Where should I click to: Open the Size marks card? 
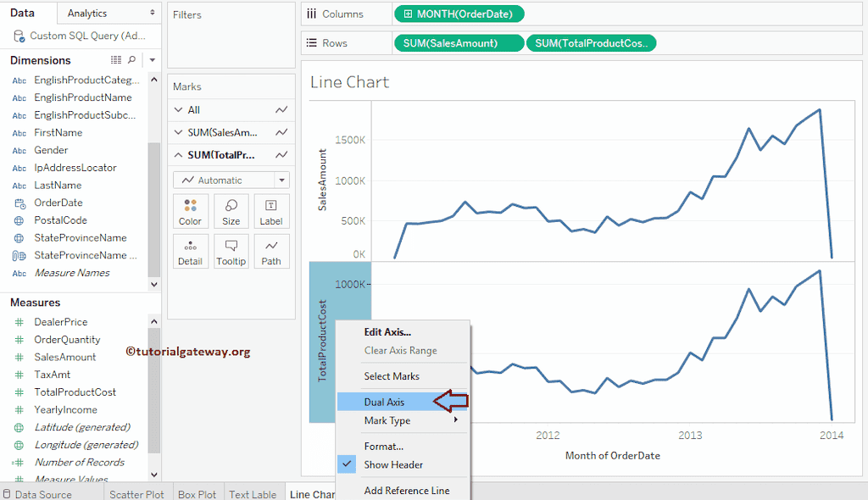[231, 211]
